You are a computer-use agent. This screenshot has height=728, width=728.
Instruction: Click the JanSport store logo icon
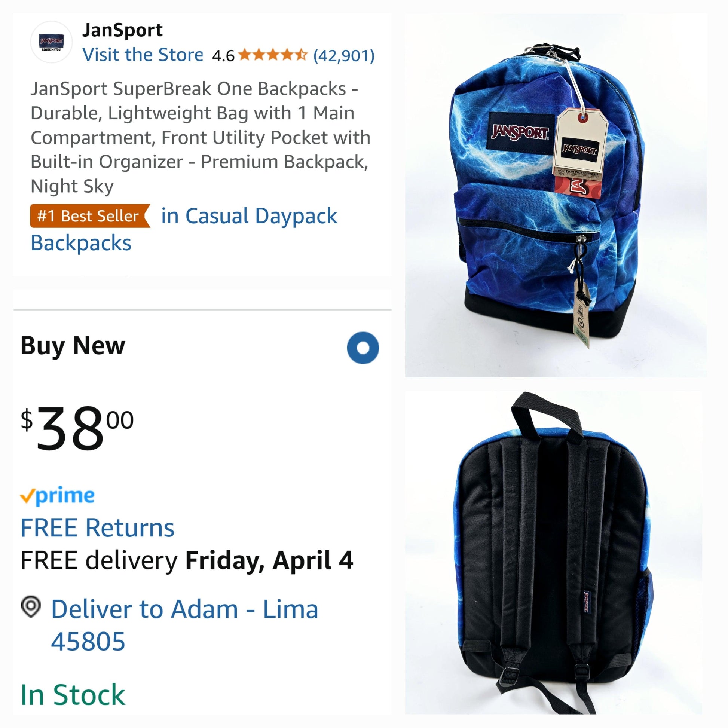(x=51, y=42)
